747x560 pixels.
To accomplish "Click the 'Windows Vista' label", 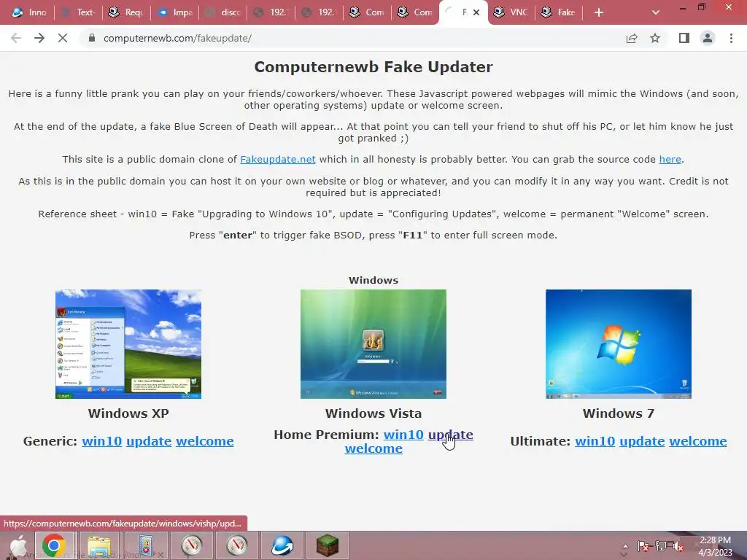I will pyautogui.click(x=373, y=413).
